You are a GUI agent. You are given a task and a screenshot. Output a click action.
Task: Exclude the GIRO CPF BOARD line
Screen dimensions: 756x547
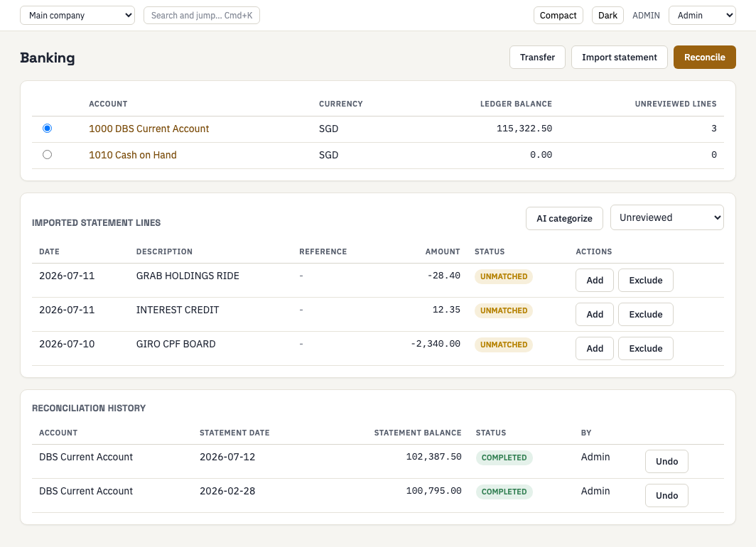pos(646,348)
